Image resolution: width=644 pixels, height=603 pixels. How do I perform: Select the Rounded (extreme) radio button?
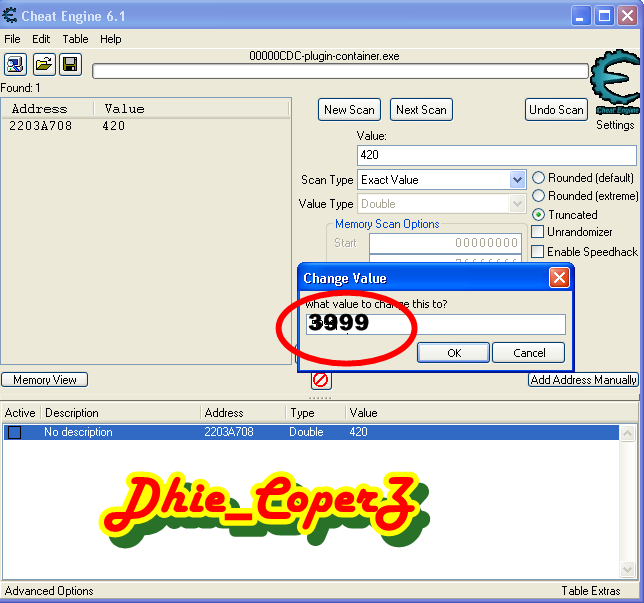click(x=538, y=196)
